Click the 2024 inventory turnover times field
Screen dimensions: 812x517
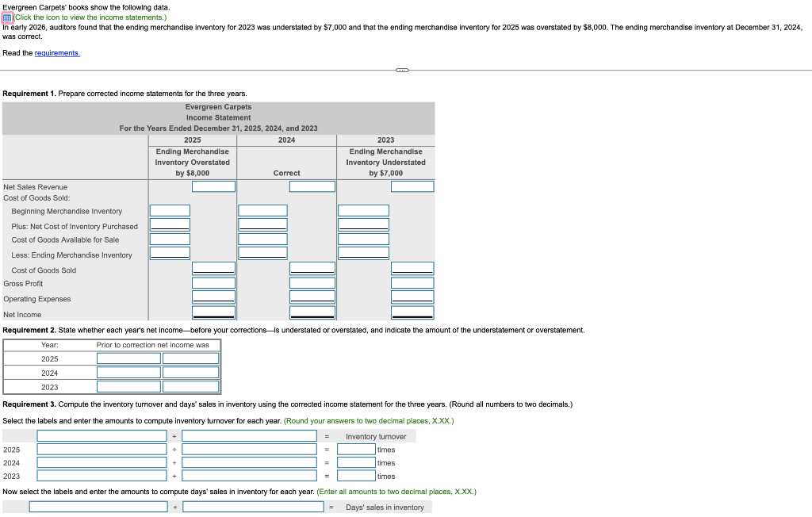(x=354, y=463)
